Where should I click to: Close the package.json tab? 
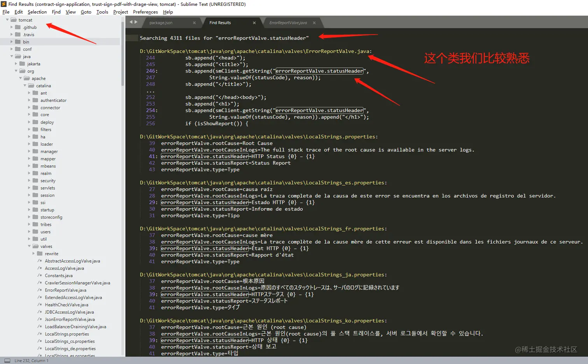pyautogui.click(x=194, y=23)
